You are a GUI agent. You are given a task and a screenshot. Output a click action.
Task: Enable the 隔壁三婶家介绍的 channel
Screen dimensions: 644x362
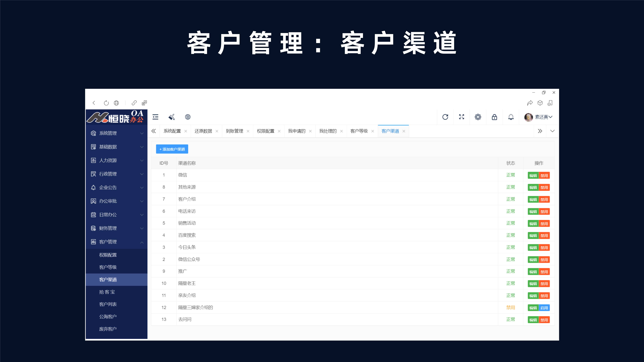544,308
